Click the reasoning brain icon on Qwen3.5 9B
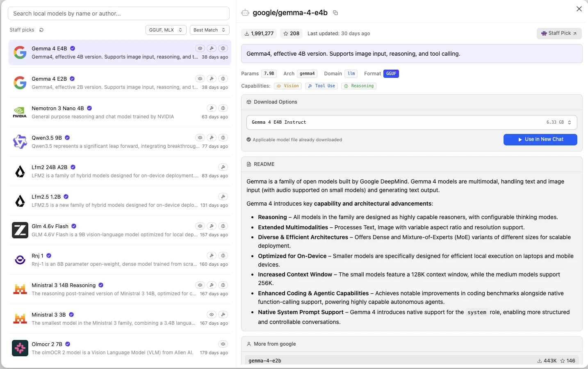The image size is (588, 369). point(223,138)
